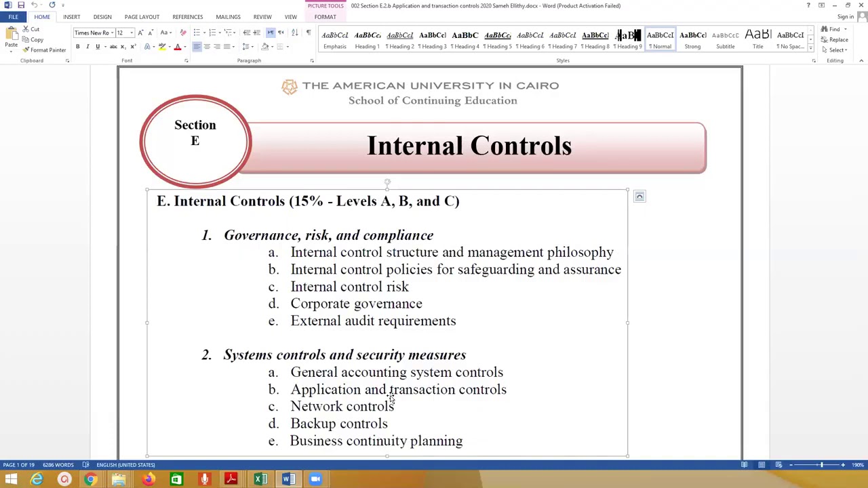
Task: Toggle Bold formatting
Action: click(77, 47)
